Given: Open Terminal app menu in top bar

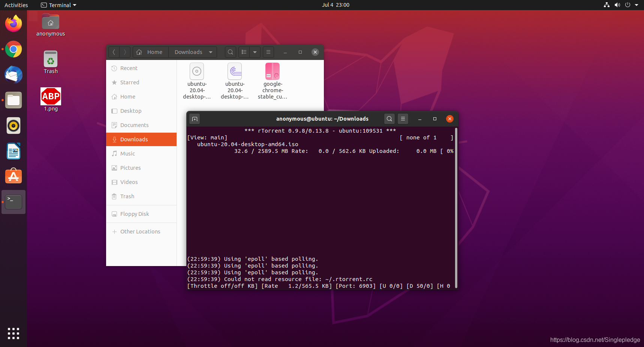Looking at the screenshot, I should click(x=58, y=5).
